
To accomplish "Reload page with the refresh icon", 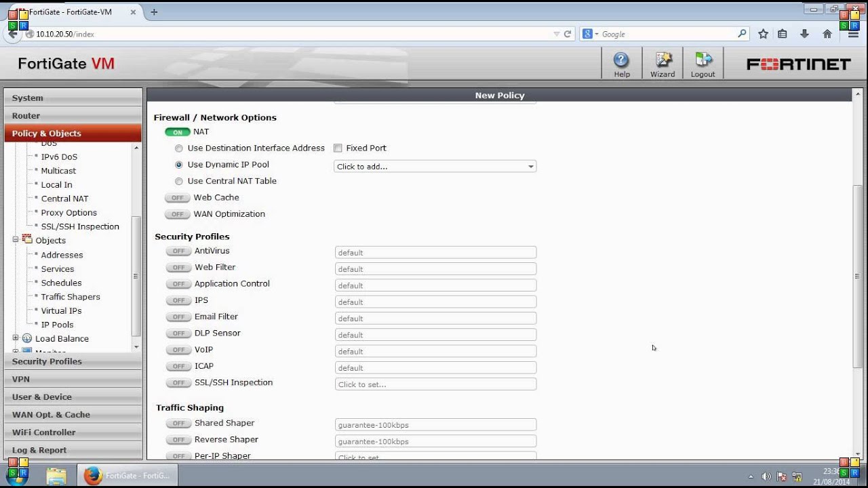I will pyautogui.click(x=568, y=34).
